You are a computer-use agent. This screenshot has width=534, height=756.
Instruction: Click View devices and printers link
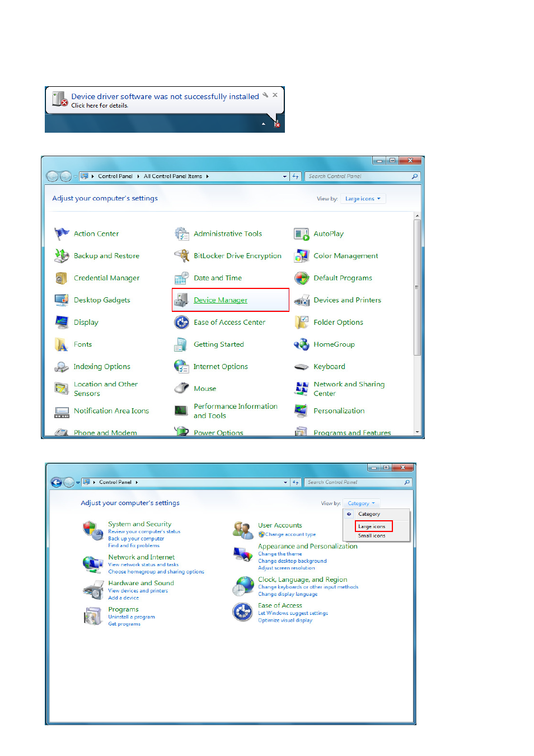pyautogui.click(x=138, y=591)
